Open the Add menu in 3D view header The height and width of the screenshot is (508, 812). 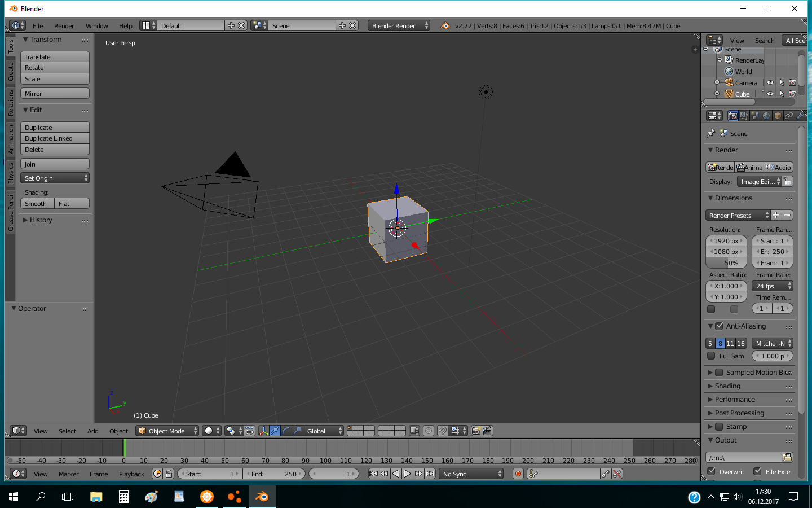(x=93, y=431)
